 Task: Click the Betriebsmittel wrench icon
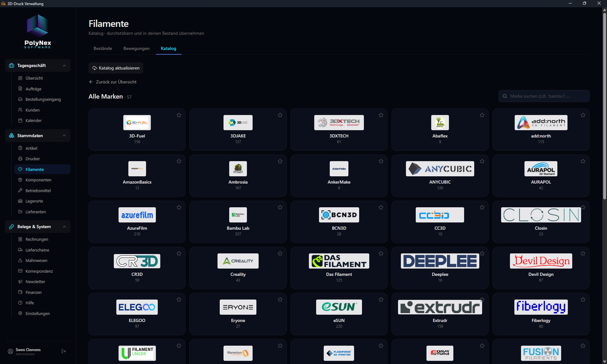pyautogui.click(x=20, y=191)
